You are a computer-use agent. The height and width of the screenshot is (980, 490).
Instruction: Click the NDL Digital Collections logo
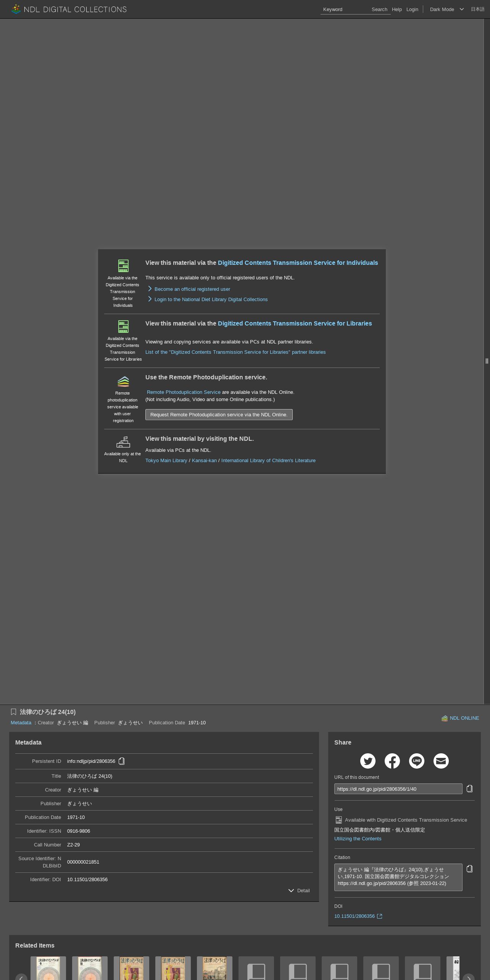[x=69, y=9]
